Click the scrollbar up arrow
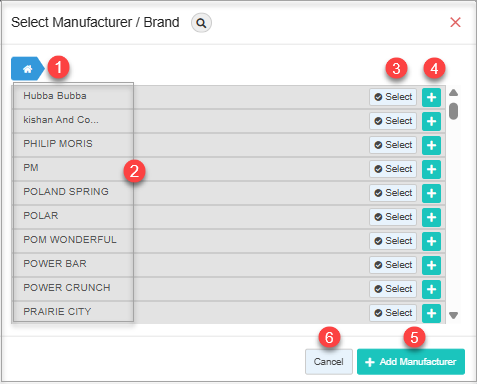The height and width of the screenshot is (384, 477). [453, 93]
